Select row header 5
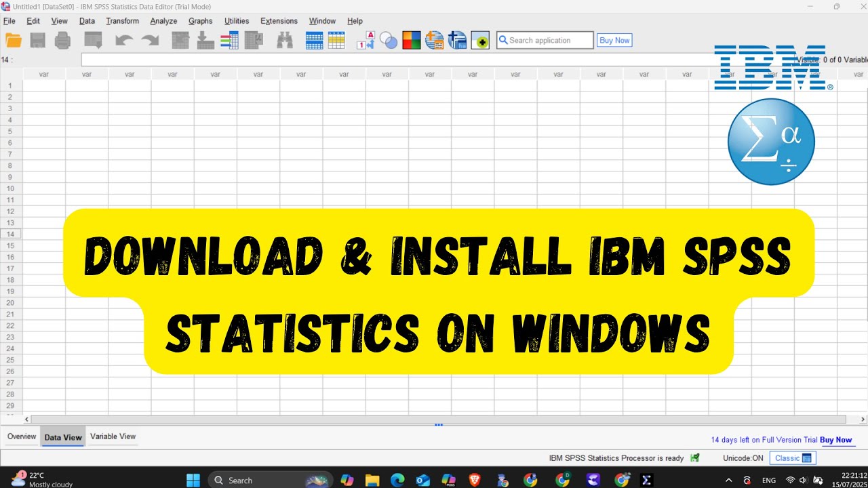Image resolution: width=868 pixels, height=488 pixels. click(11, 131)
